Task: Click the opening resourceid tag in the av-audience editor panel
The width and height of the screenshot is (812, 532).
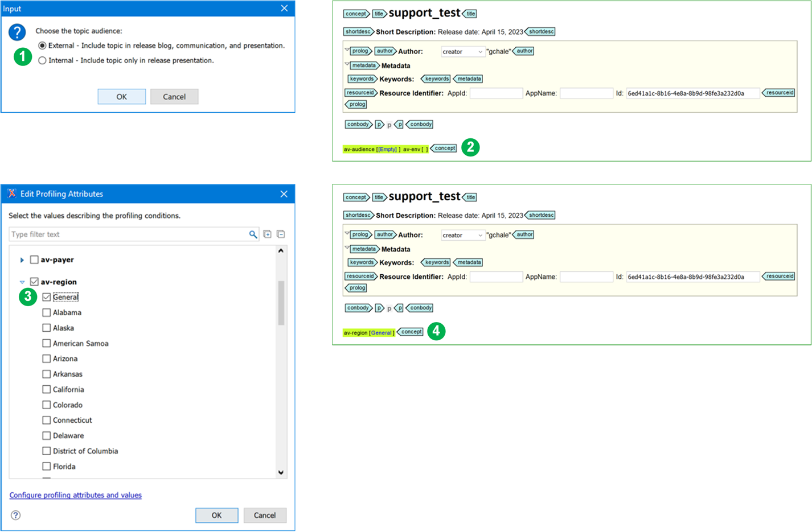Action: coord(361,93)
